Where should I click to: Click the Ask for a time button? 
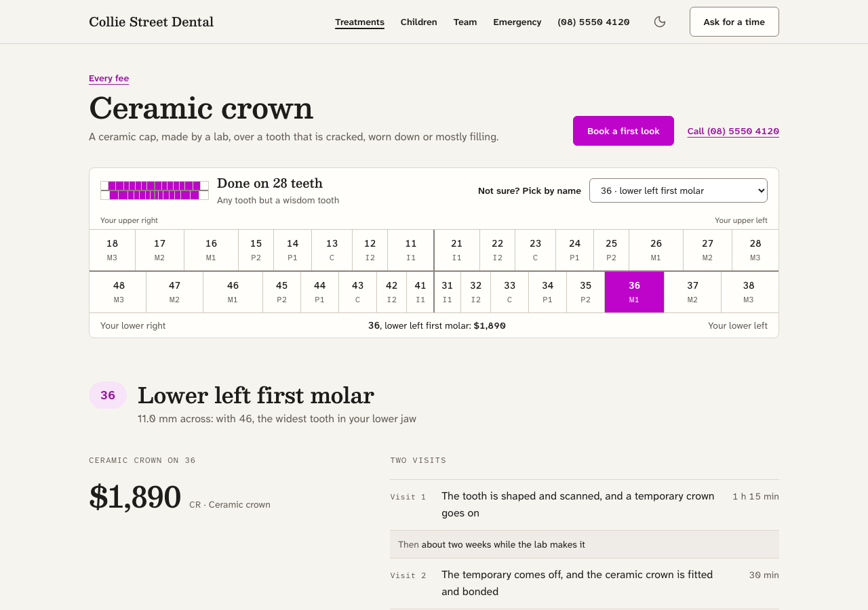734,22
